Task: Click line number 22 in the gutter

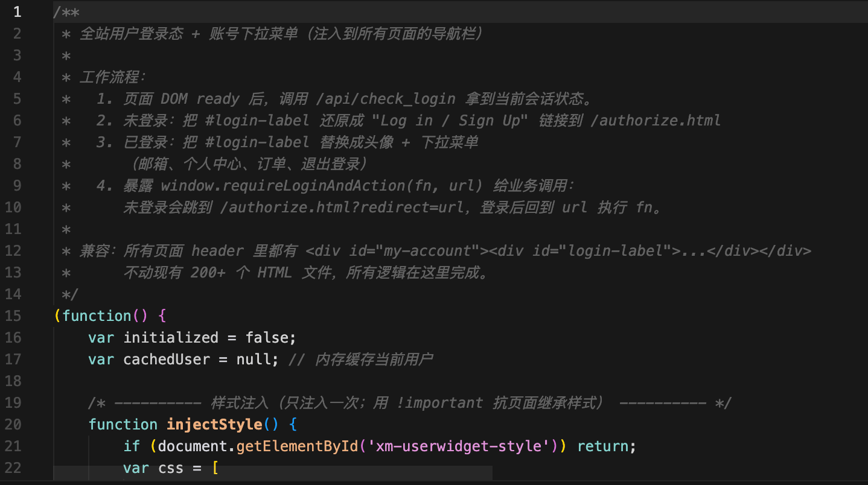Action: pyautogui.click(x=13, y=468)
